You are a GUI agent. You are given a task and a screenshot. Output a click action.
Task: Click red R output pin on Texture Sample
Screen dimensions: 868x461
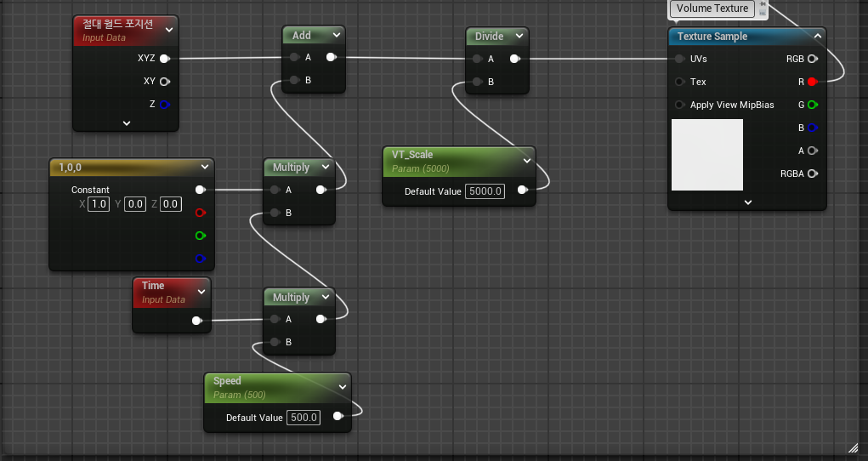click(812, 82)
